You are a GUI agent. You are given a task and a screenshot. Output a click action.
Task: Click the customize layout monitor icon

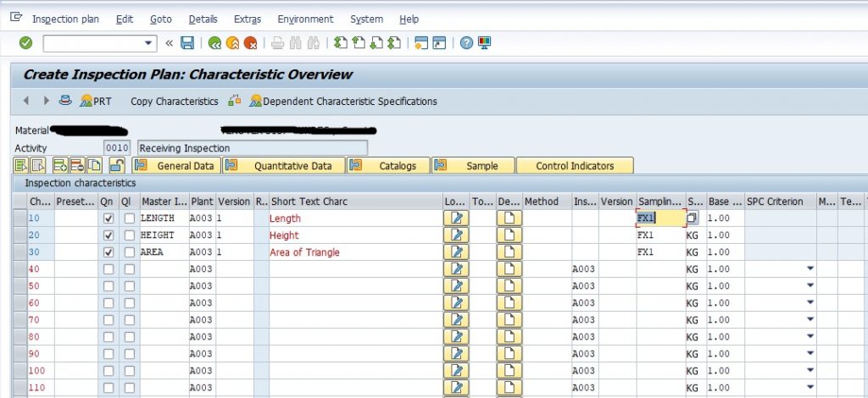484,43
